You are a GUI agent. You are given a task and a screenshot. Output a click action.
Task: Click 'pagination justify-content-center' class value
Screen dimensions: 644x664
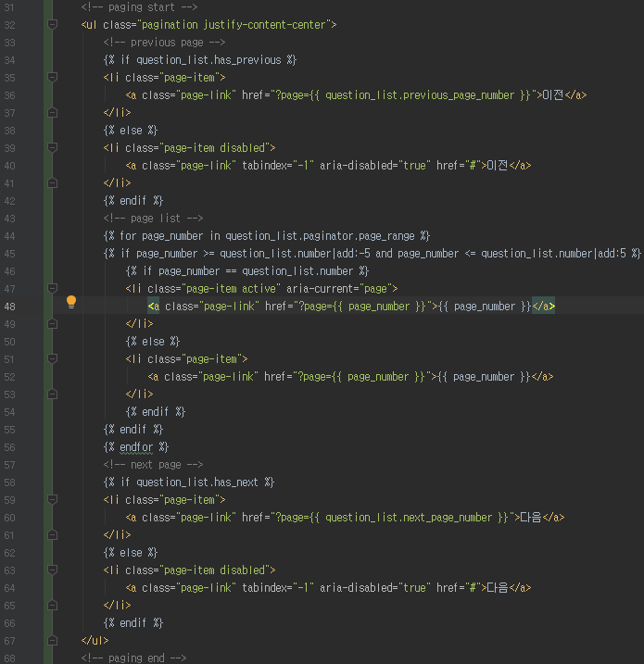coord(234,25)
